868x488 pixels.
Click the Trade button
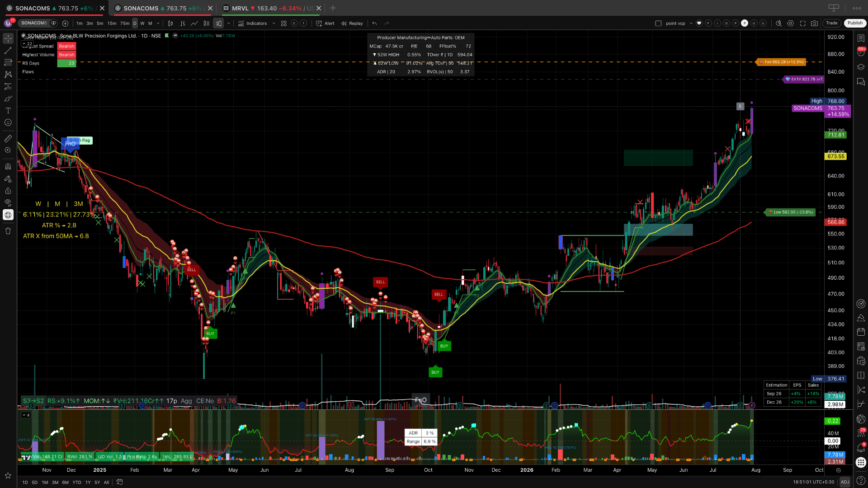832,23
